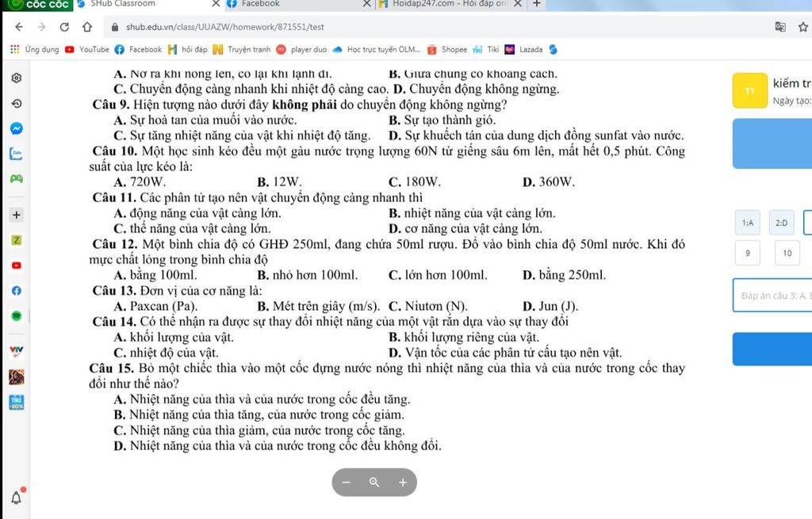The width and height of the screenshot is (812, 519).
Task: Open the Học trực tuyến OLM bookmark
Action: [x=377, y=50]
